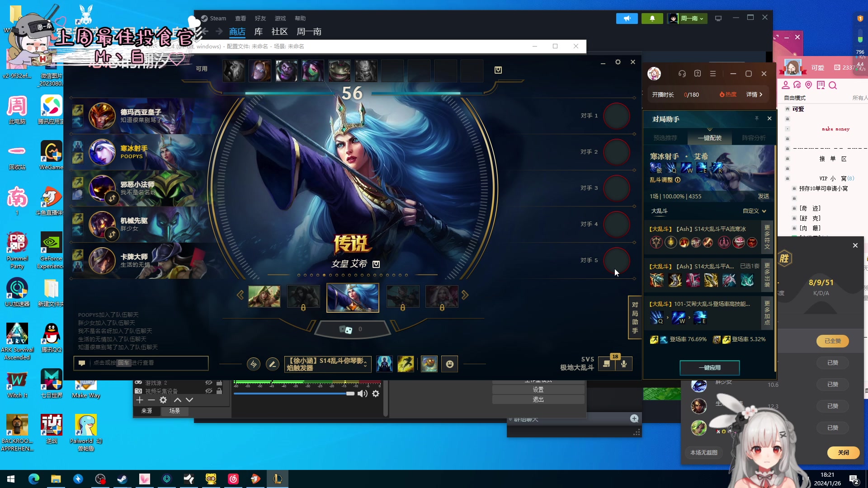This screenshot has width=868, height=488.
Task: Toggle visibility of 视频采集设备 source
Action: [209, 391]
